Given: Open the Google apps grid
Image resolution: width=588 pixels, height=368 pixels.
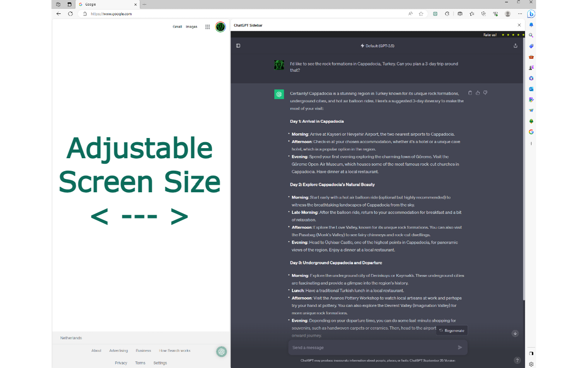Looking at the screenshot, I should coord(208,27).
